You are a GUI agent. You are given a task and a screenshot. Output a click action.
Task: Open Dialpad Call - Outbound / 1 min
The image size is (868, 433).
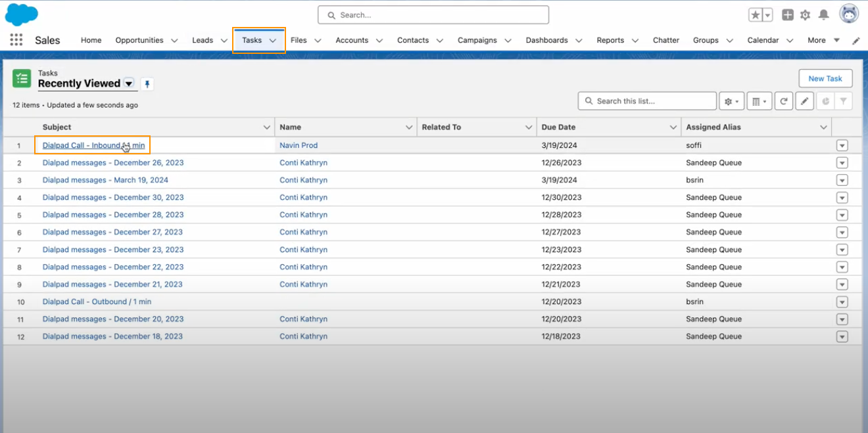97,302
